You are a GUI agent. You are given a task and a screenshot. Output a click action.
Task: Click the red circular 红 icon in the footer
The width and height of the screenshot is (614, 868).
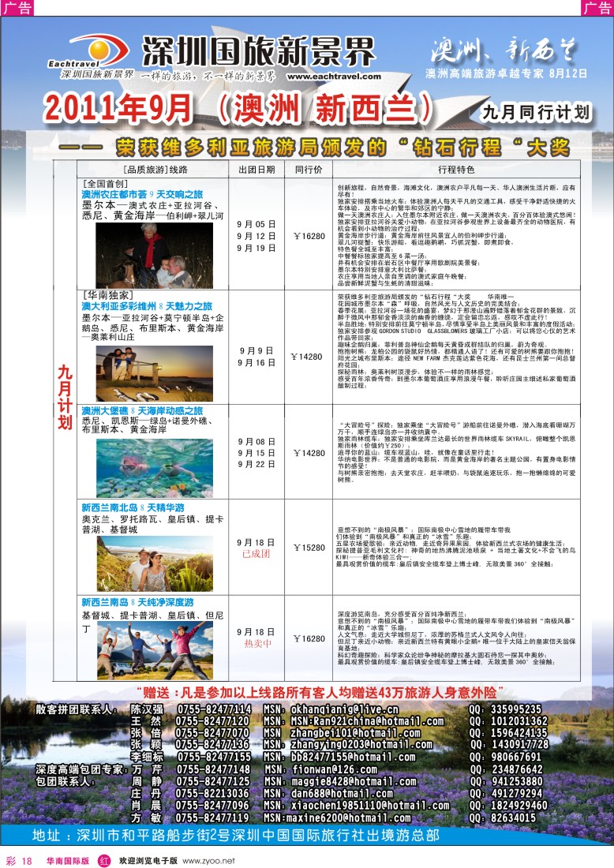point(104,861)
